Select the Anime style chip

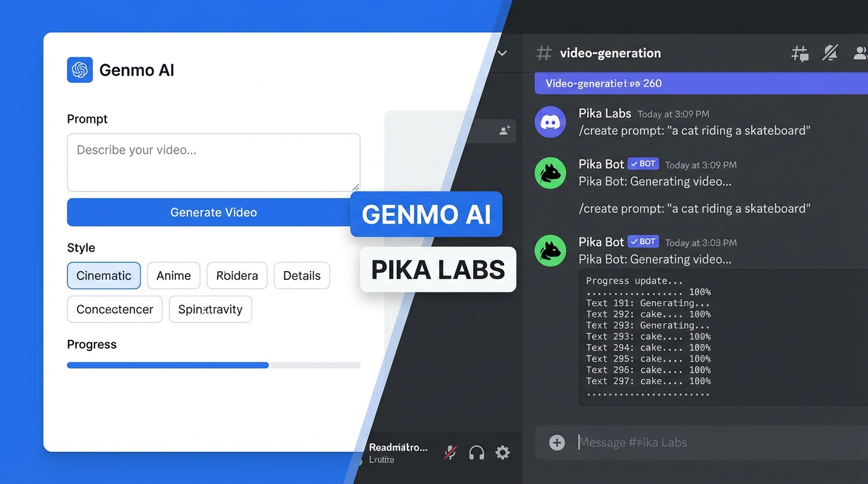coord(173,275)
